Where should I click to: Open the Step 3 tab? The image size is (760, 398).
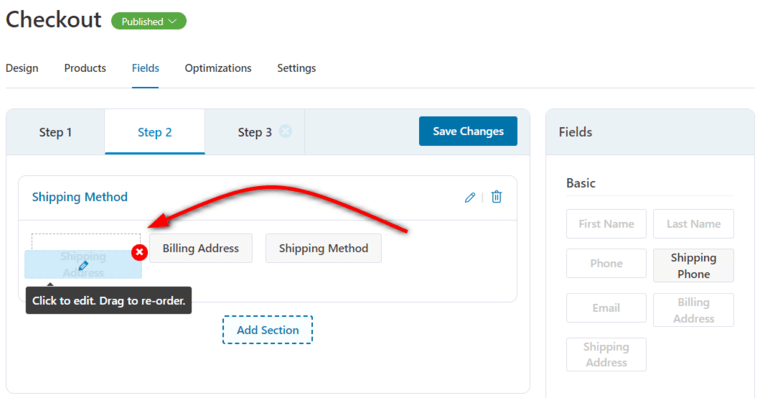coord(254,132)
